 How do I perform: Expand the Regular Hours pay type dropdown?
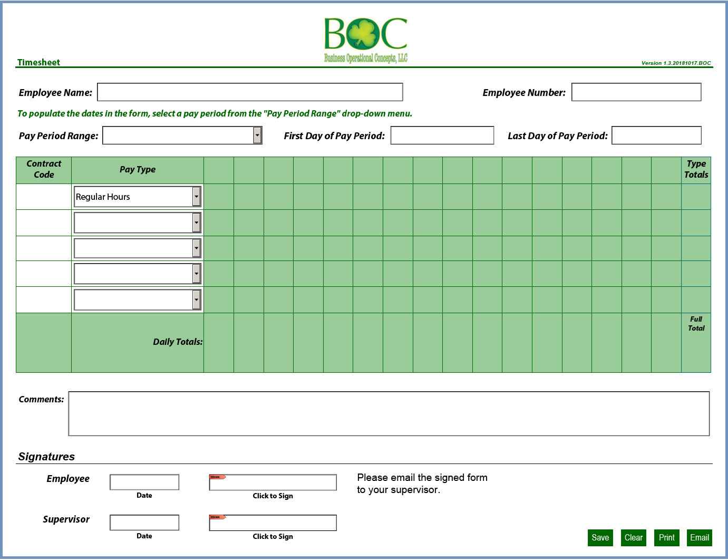pyautogui.click(x=196, y=197)
